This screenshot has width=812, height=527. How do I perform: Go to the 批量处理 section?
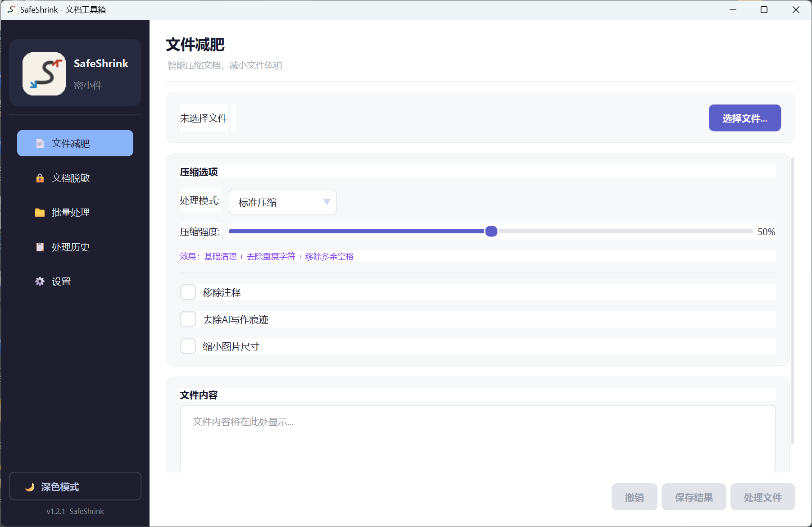(x=75, y=213)
